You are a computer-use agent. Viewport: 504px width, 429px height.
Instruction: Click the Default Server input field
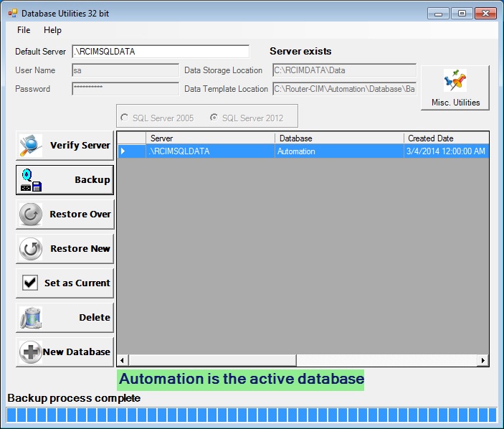[x=161, y=52]
